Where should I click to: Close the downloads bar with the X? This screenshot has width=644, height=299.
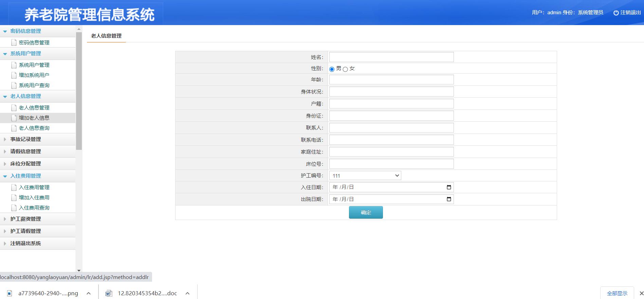coord(641,293)
